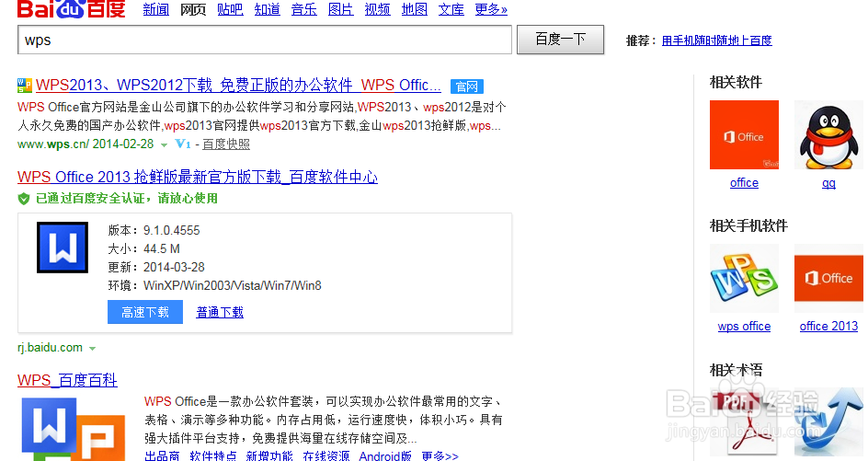868x461 pixels.
Task: Click the 已通过百度安全认证 notice text
Action: pyautogui.click(x=127, y=199)
